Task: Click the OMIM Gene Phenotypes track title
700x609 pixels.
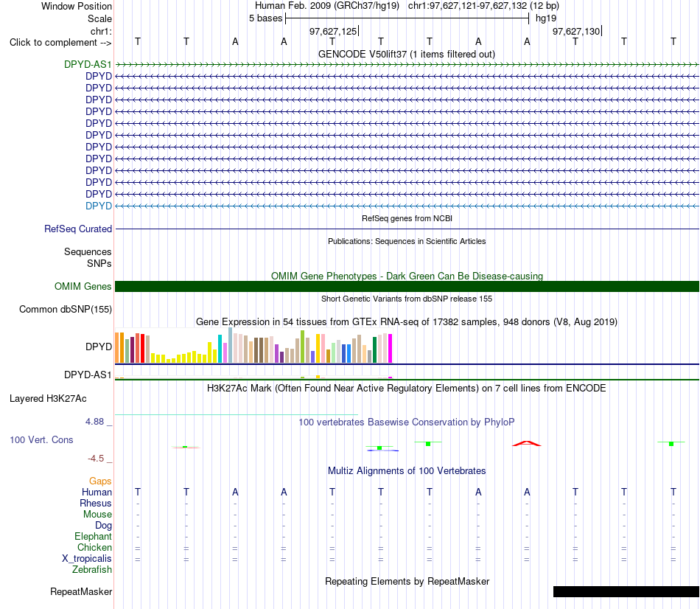Action: tap(407, 276)
